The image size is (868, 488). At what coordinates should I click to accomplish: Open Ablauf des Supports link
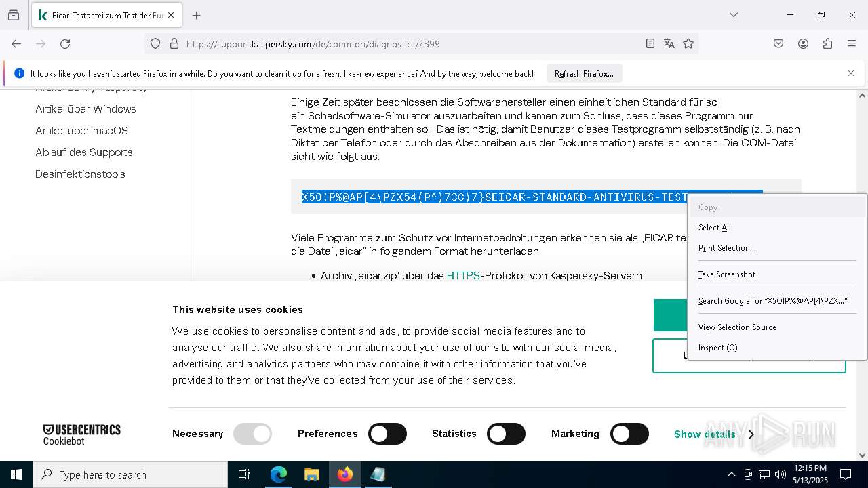[x=84, y=152]
